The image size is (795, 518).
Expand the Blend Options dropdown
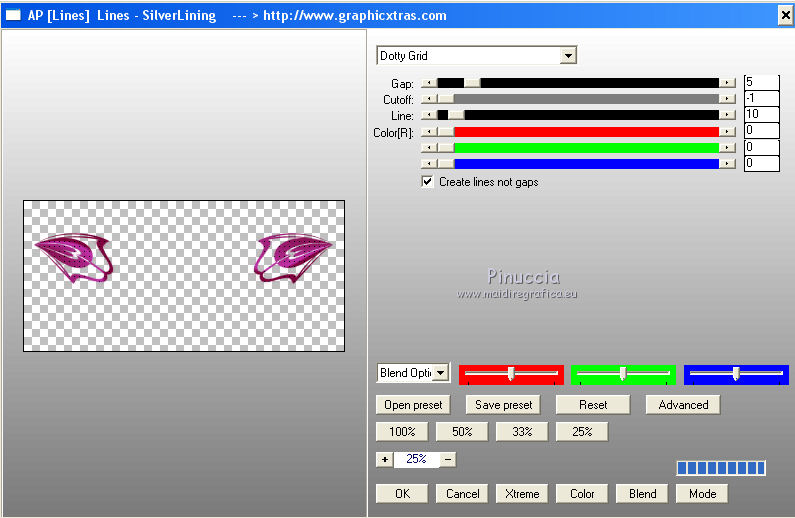[x=441, y=373]
